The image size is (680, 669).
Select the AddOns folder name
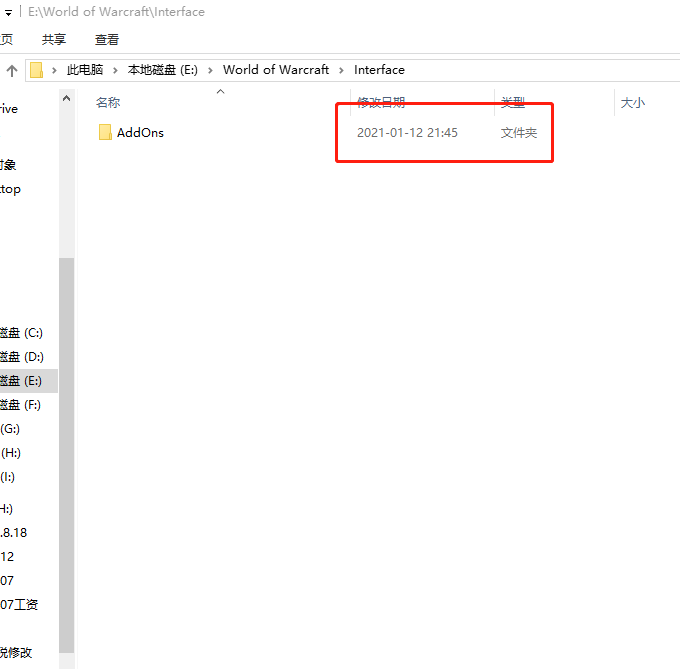click(x=140, y=133)
